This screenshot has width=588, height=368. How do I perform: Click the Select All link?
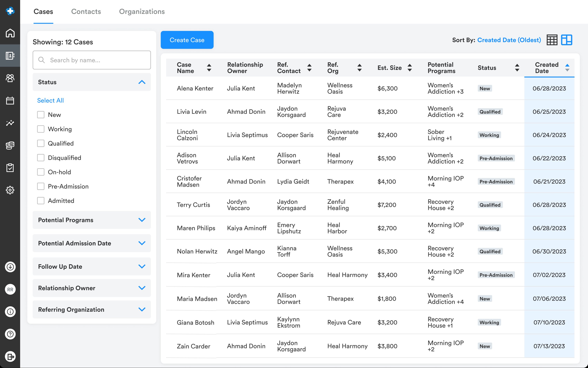click(50, 100)
